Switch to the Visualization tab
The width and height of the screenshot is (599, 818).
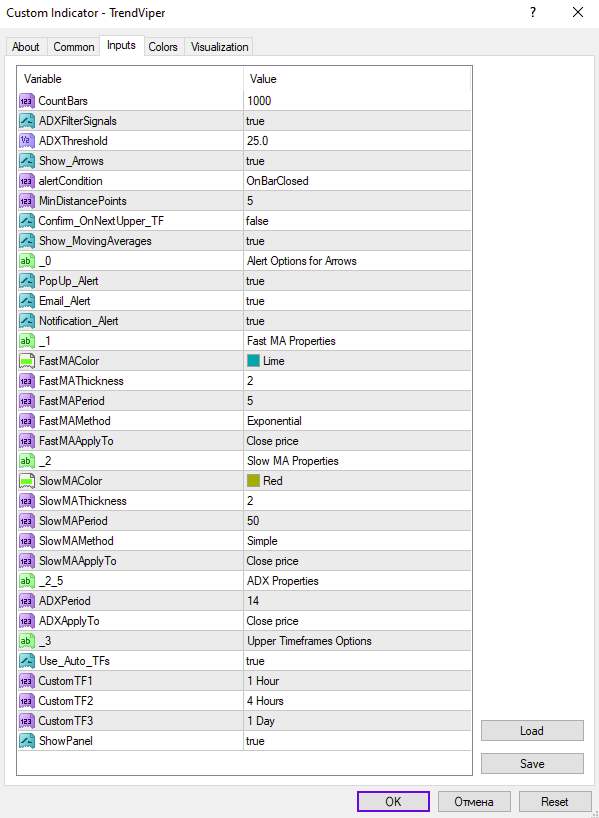tap(219, 47)
